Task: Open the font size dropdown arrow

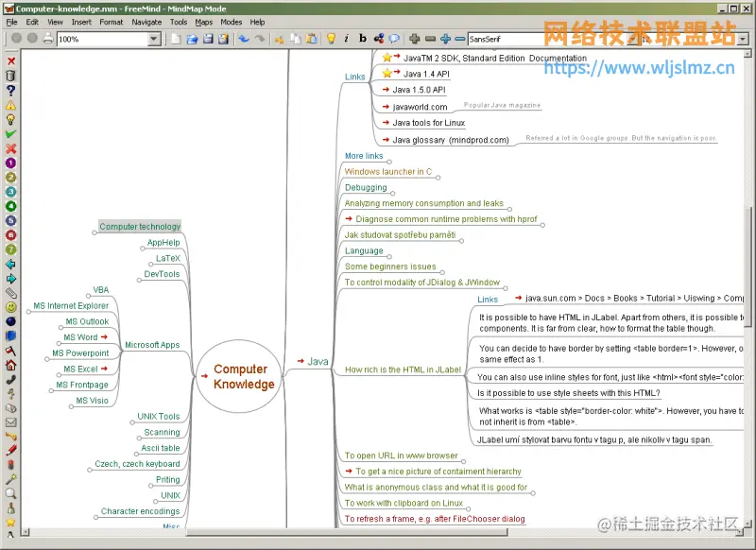Action: point(743,39)
